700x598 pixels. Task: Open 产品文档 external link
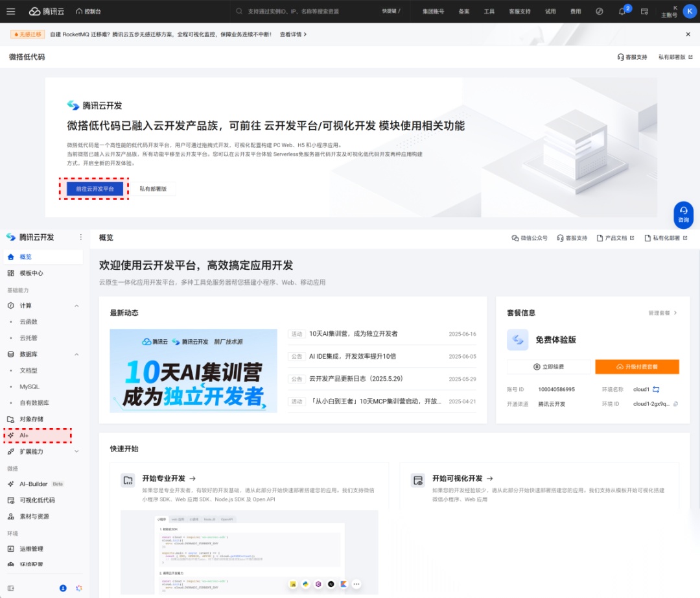click(616, 238)
